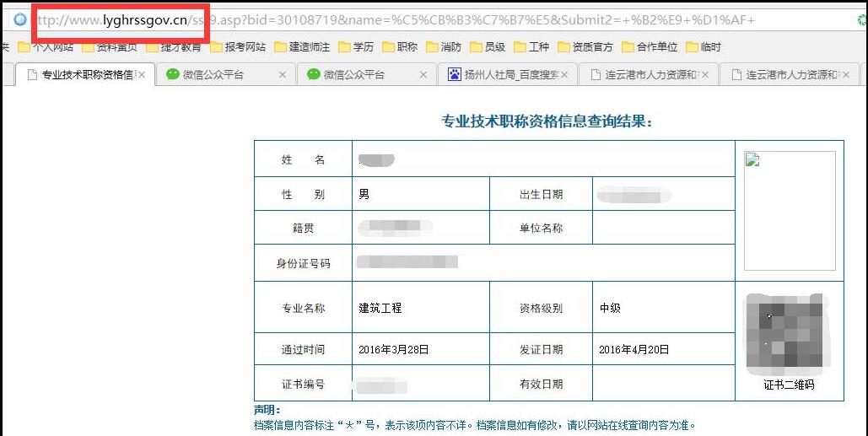Close the 连云港市人力资源 tab adjacent to 扬州人社局 tab

tap(704, 75)
